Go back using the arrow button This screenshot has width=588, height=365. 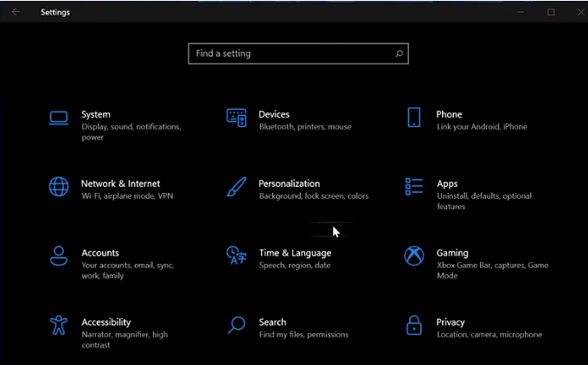[x=16, y=12]
